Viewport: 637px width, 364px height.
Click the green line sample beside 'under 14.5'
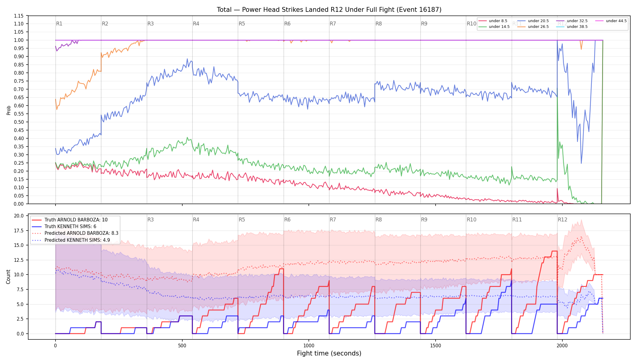coord(483,27)
